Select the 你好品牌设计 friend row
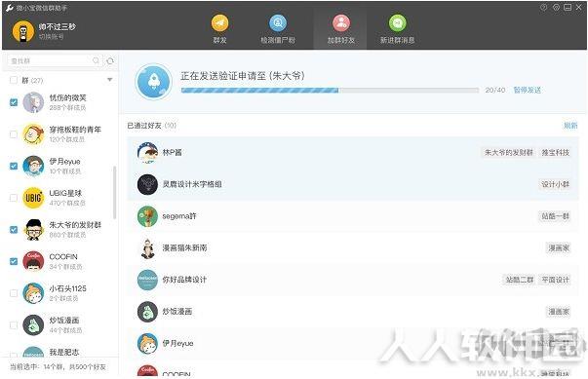Screen dimensions: 588x379 (353, 280)
